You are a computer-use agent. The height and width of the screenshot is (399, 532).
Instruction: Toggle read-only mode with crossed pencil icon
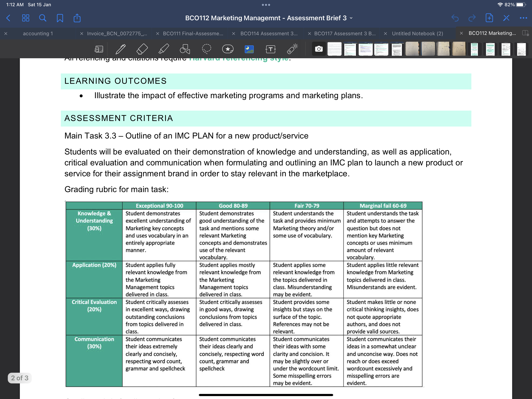point(506,18)
